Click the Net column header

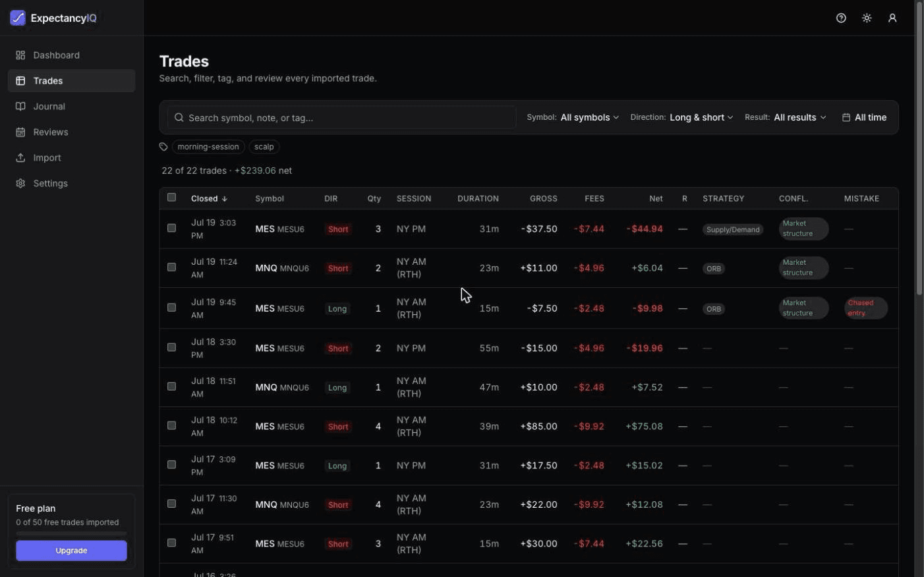point(656,199)
